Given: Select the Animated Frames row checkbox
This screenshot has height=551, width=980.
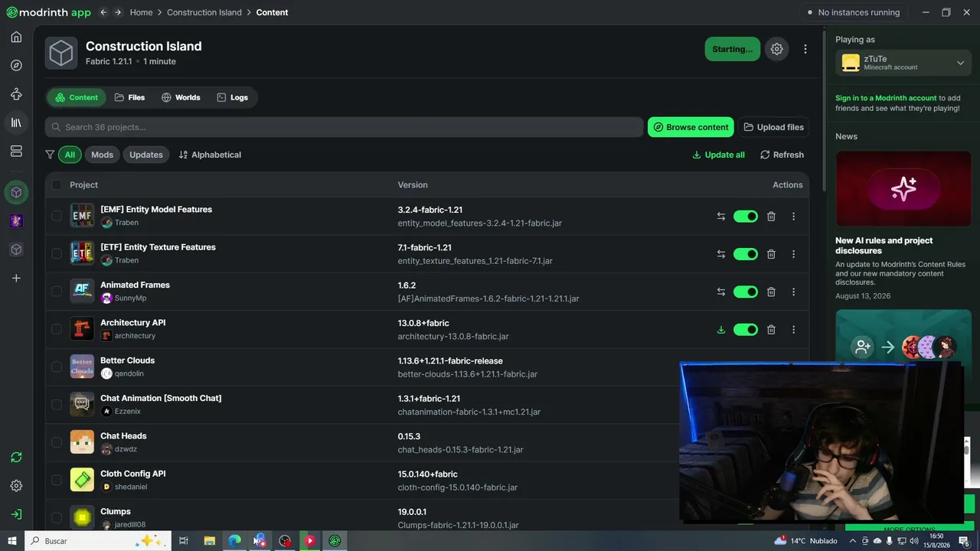Looking at the screenshot, I should coord(57,292).
